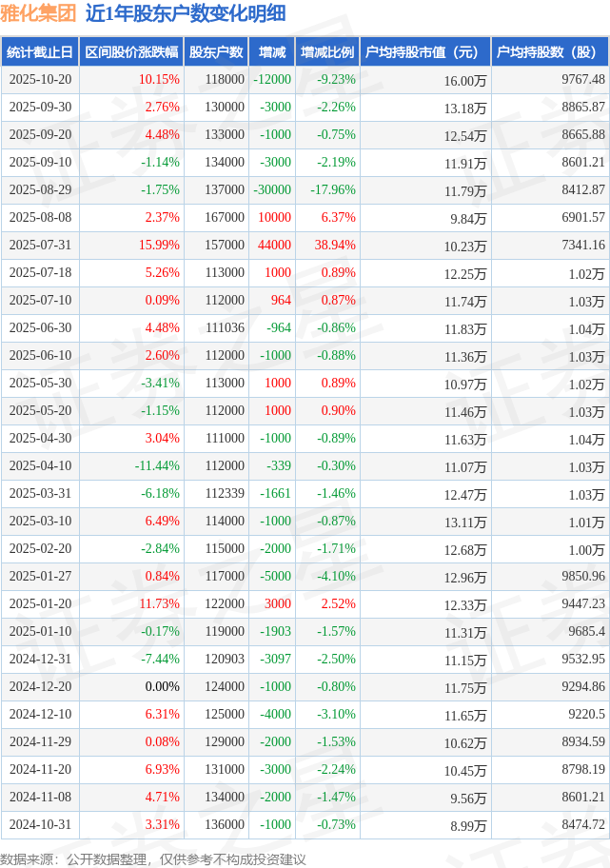Select the 户均持股市值（元） column header
This screenshot has width=610, height=868.
point(424,52)
